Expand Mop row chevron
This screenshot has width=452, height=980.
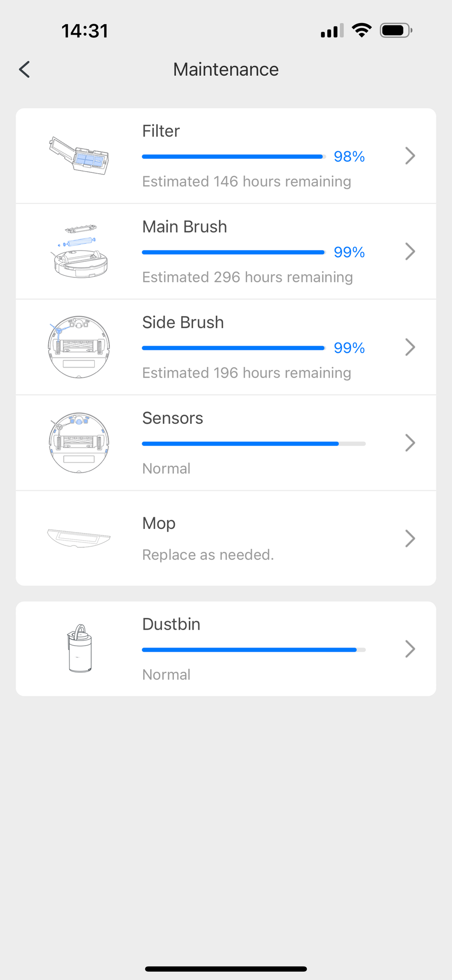pyautogui.click(x=410, y=538)
